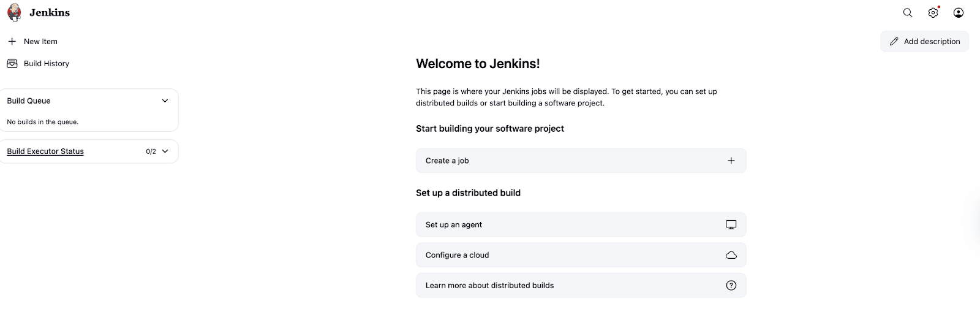Click the plus icon on Create a job
Screen dimensions: 980x325
[x=731, y=161]
